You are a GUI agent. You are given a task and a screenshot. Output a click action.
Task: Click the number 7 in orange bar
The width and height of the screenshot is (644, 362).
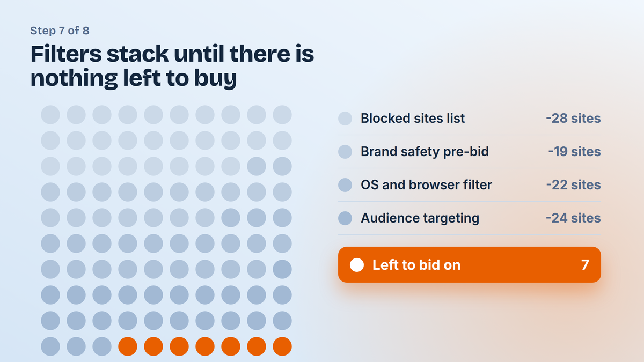coord(585,265)
